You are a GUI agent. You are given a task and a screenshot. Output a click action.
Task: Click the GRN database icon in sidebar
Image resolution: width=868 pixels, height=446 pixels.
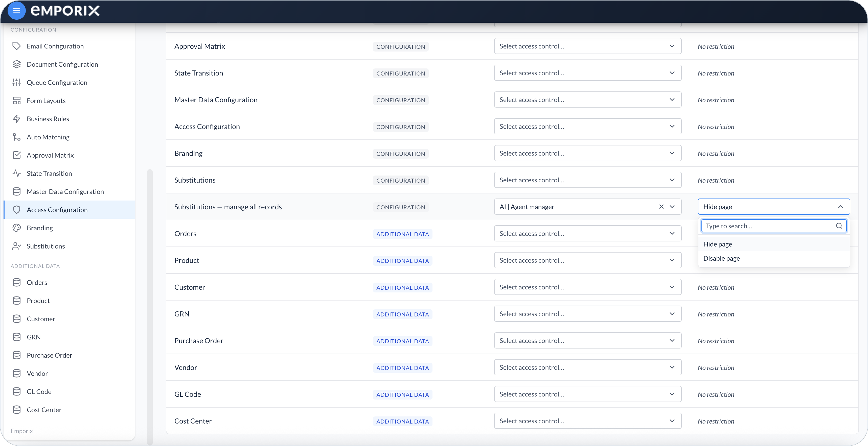16,337
